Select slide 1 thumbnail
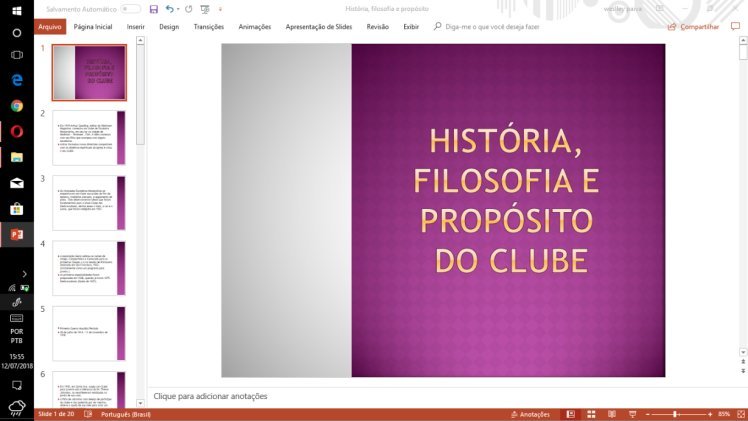Screen dimensions: 748x421 click(89, 72)
